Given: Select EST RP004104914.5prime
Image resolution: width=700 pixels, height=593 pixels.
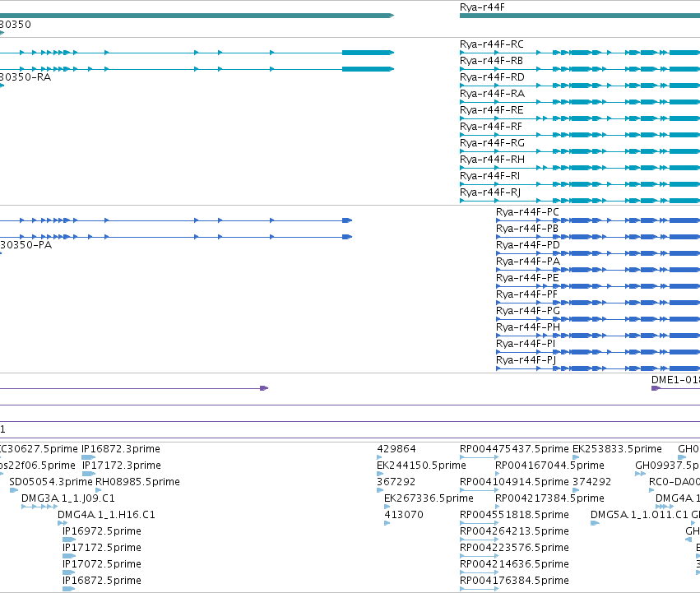Looking at the screenshot, I should point(514,482).
